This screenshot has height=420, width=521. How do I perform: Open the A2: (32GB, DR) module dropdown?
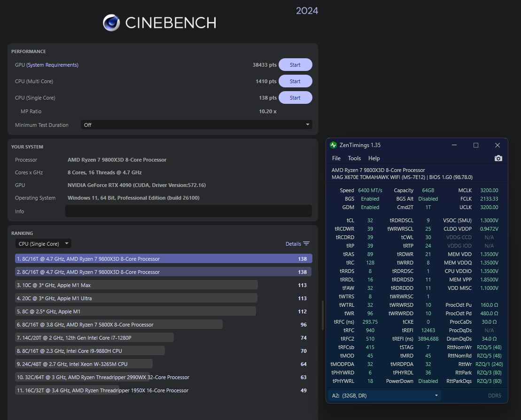(385, 396)
